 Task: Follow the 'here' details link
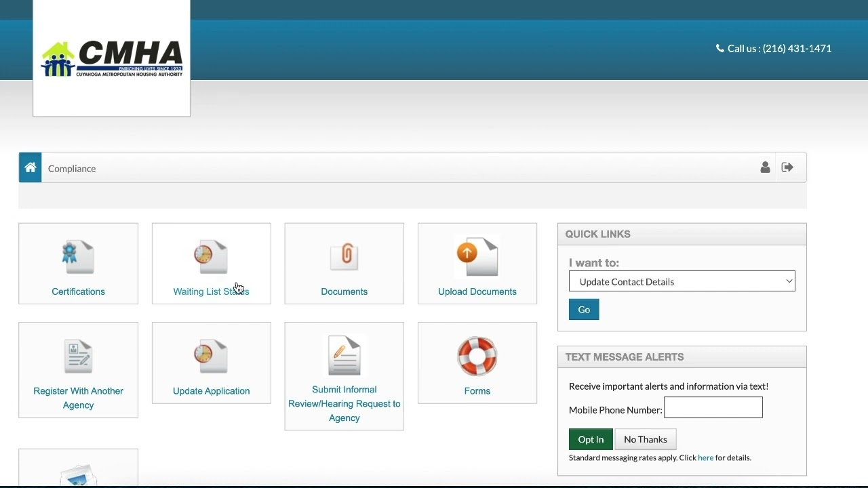(x=705, y=457)
